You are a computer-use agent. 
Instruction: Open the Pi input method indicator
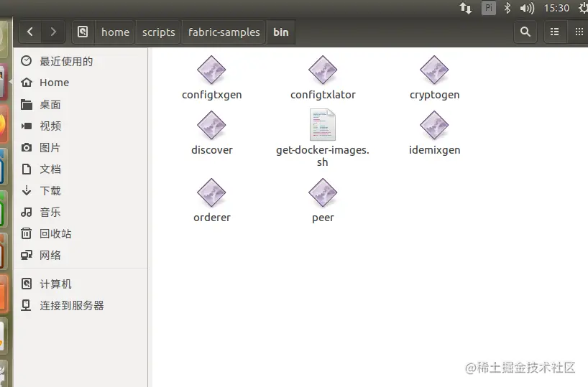(x=489, y=8)
